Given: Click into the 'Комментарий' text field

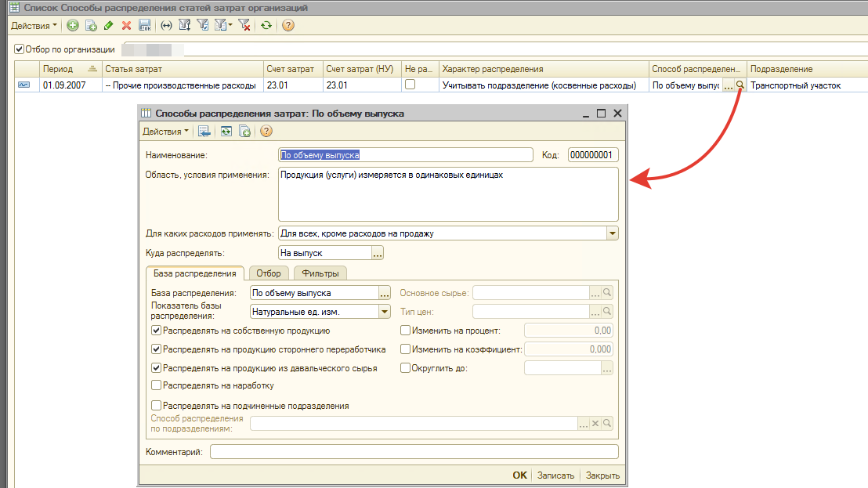Looking at the screenshot, I should 414,452.
